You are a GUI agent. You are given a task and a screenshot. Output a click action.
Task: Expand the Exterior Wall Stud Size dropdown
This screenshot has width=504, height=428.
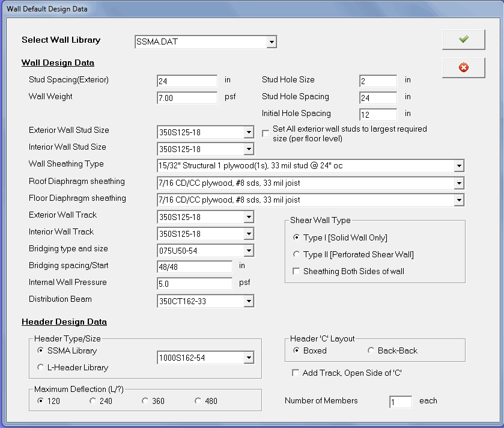tap(249, 133)
